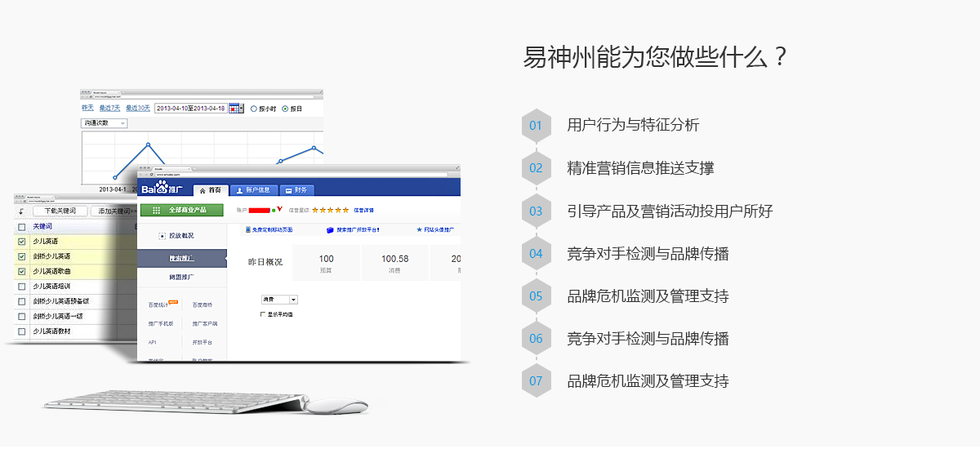This screenshot has height=449, width=980.
Task: Click the 用户行为与特征分析 text
Action: (633, 125)
